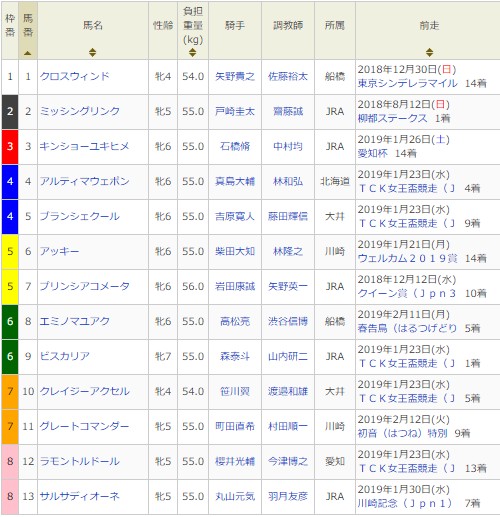Sort by 前走 column arrows
The width and height of the screenshot is (500, 517).
coord(429,52)
